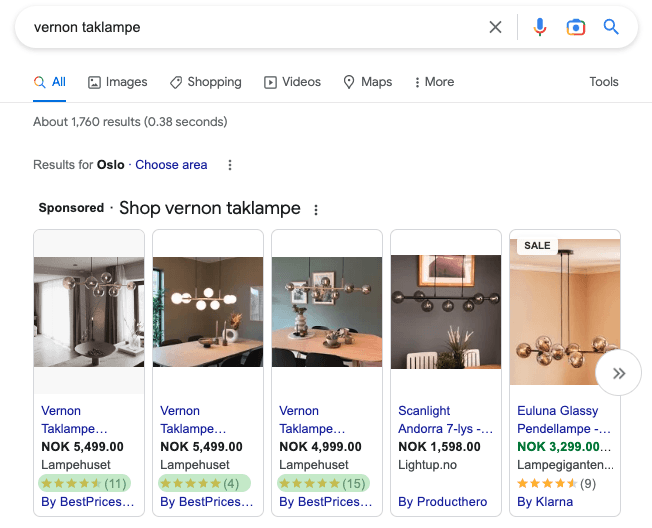Clear the search box with the X icon
Image resolution: width=652 pixels, height=528 pixels.
[495, 27]
